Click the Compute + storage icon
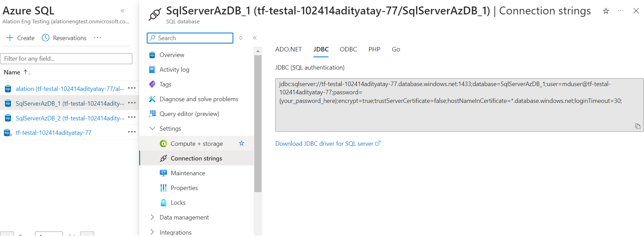The width and height of the screenshot is (644, 237). coord(164,144)
